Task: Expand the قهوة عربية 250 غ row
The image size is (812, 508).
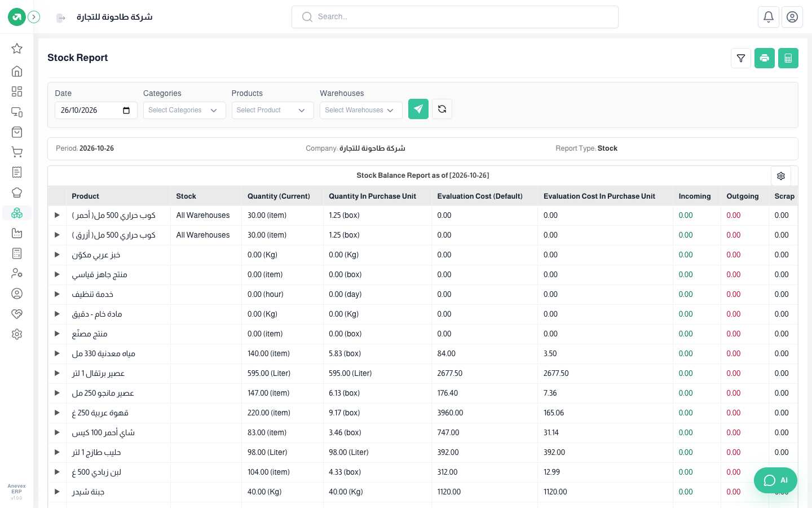Action: click(57, 413)
